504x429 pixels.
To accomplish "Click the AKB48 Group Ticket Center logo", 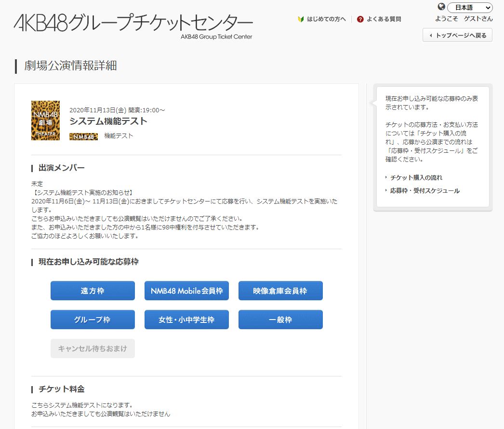I will 133,27.
